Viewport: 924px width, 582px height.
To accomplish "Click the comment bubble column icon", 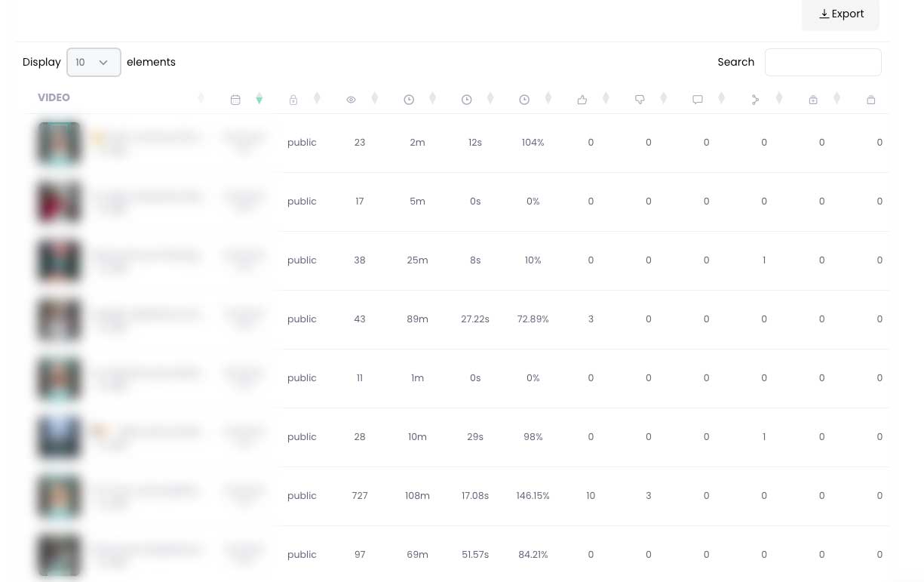I will coord(698,100).
